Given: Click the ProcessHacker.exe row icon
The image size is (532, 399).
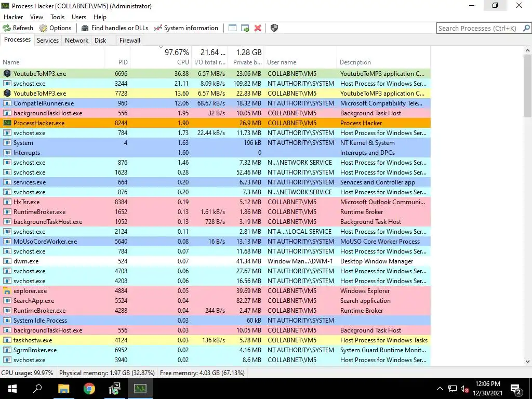Looking at the screenshot, I should (x=7, y=123).
